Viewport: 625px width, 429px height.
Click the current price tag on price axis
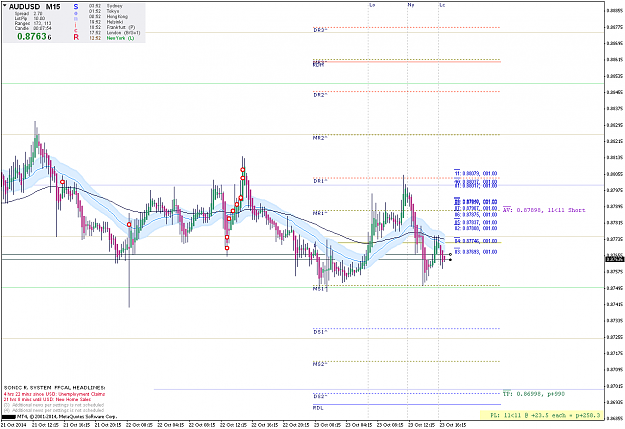point(614,260)
